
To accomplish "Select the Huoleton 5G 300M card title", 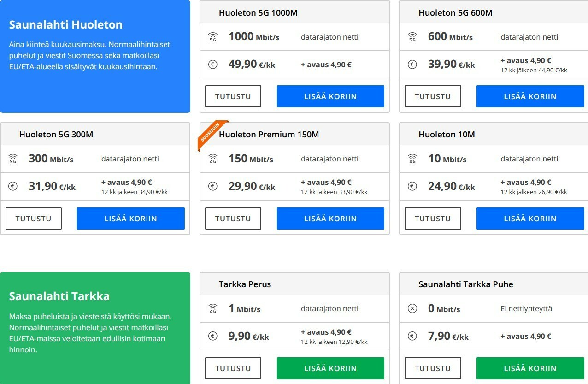I will click(x=56, y=135).
